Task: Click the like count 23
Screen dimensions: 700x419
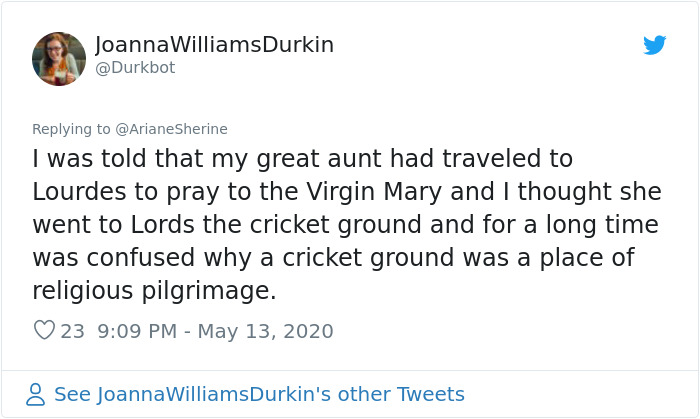Action: click(73, 330)
